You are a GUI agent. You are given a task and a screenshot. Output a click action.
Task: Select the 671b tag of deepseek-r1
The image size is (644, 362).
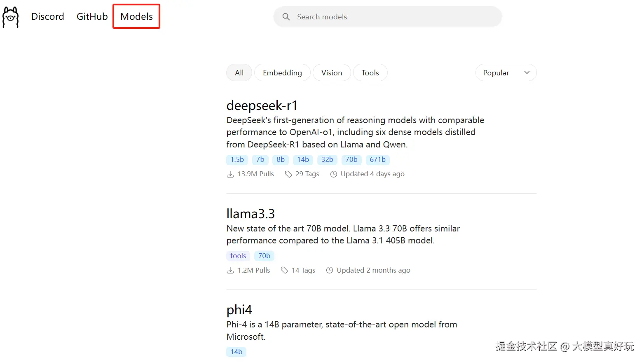point(377,160)
